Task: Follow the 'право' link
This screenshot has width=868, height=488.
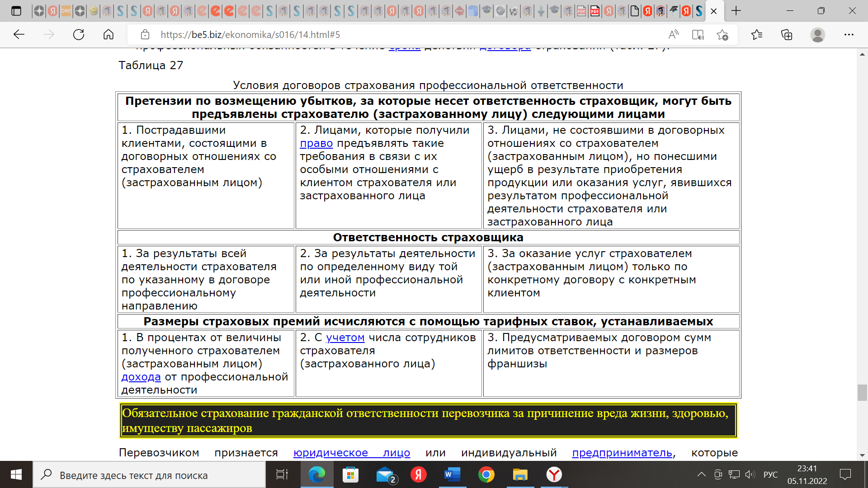Action: [x=316, y=143]
